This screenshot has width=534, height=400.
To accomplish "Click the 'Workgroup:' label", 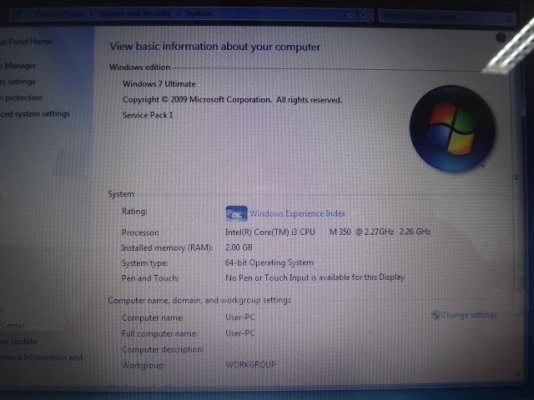I will [x=143, y=365].
